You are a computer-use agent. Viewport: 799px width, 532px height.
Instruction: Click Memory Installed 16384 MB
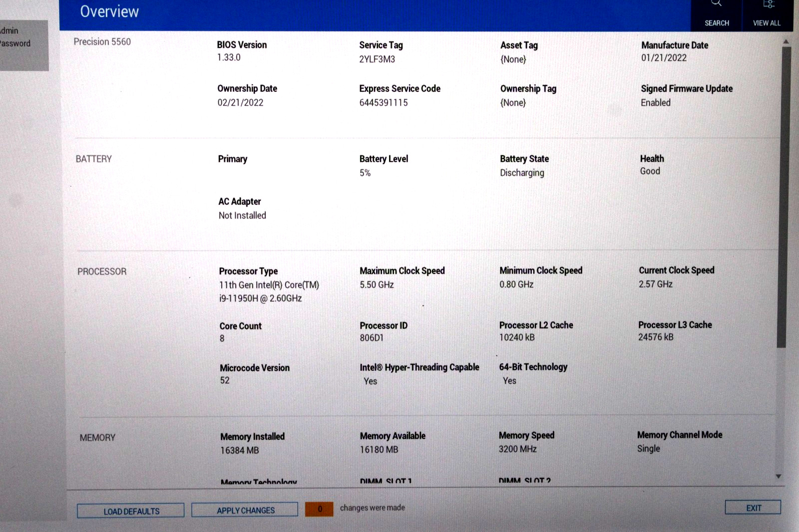pyautogui.click(x=240, y=450)
